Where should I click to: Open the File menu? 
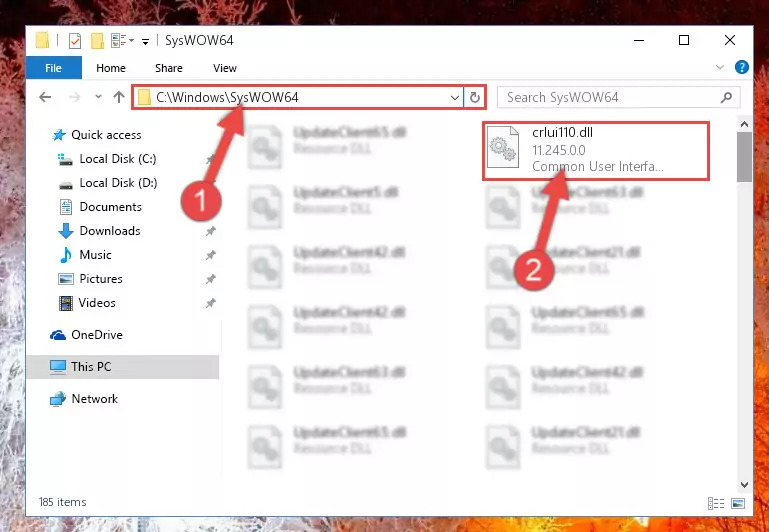(53, 68)
